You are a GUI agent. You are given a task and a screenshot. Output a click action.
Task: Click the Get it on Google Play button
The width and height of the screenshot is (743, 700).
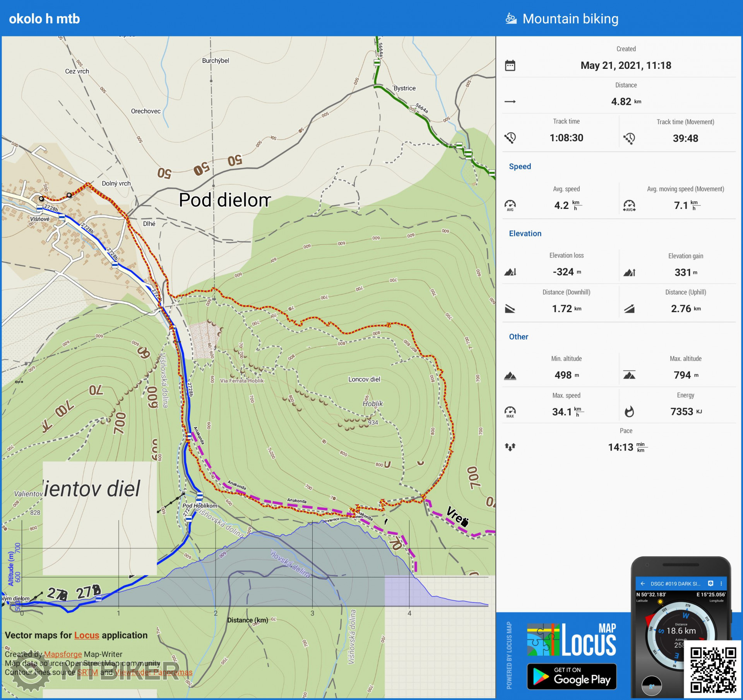tap(572, 676)
